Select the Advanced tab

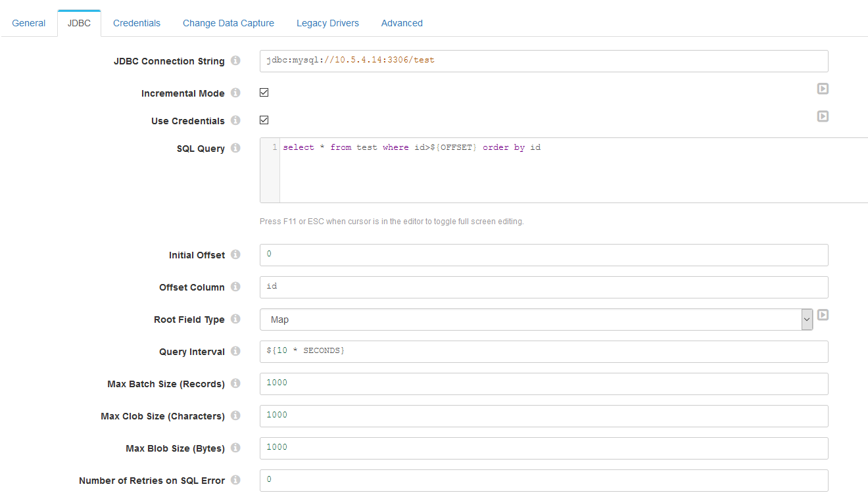pos(402,23)
